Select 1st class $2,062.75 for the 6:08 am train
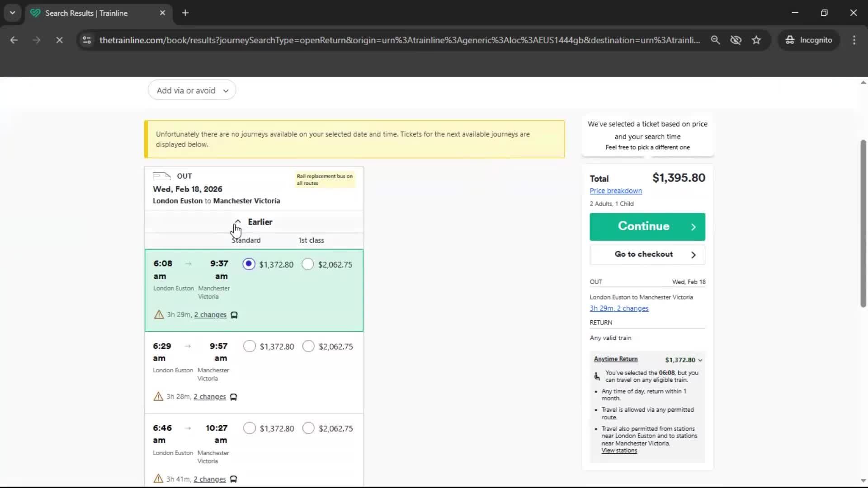 [308, 264]
